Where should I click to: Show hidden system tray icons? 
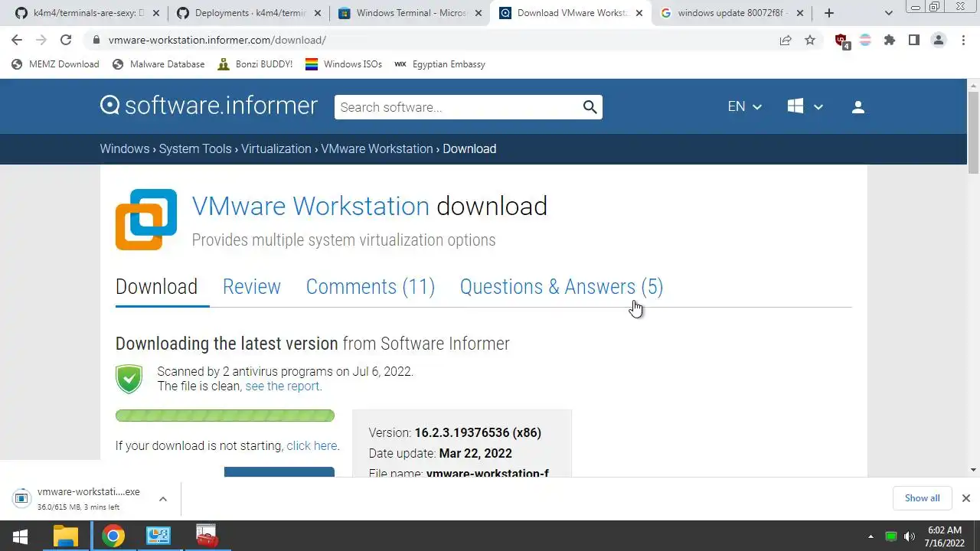[871, 536]
